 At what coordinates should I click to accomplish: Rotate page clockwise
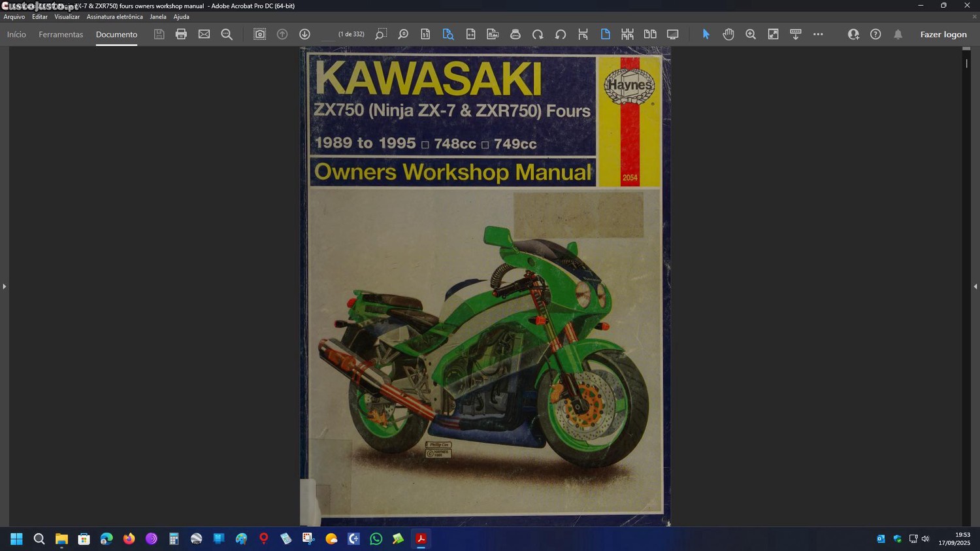538,34
